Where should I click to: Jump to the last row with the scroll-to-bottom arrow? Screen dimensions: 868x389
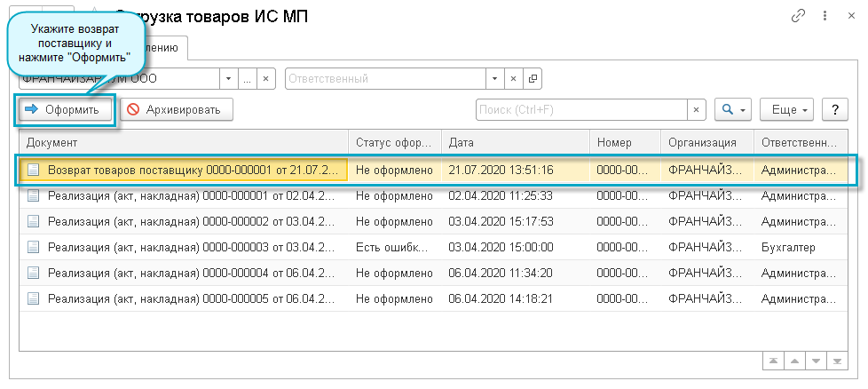[x=836, y=361]
